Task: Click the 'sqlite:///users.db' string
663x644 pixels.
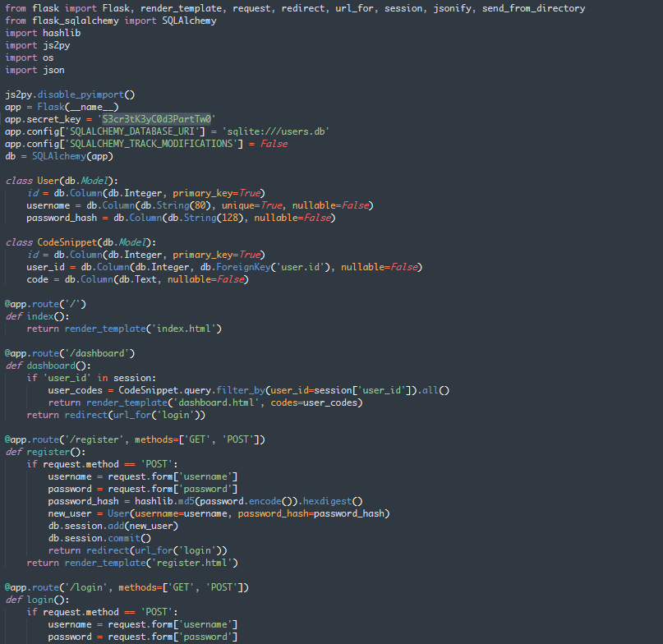Action: [276, 131]
